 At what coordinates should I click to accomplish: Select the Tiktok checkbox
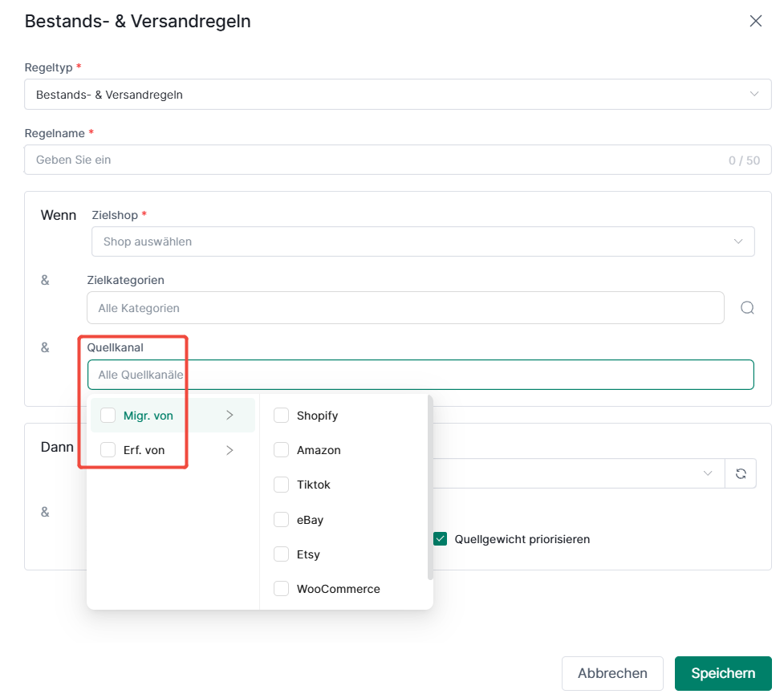281,485
